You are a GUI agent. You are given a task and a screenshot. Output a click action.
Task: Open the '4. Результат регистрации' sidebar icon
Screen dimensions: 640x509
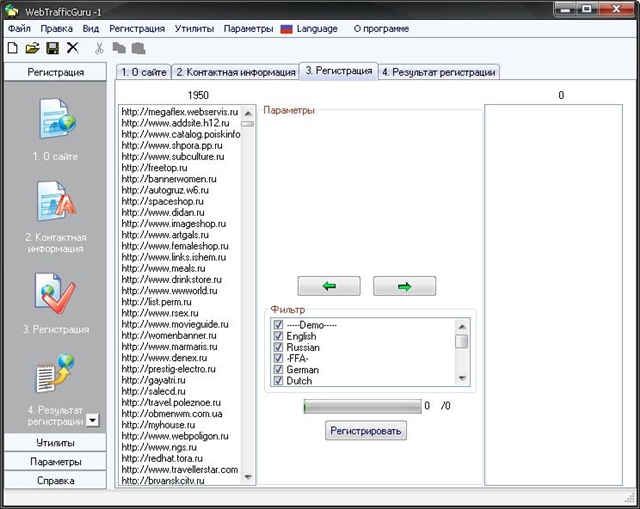point(55,373)
